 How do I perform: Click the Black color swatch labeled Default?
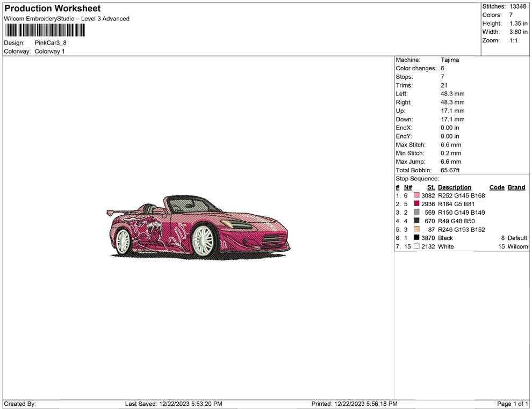[416, 238]
